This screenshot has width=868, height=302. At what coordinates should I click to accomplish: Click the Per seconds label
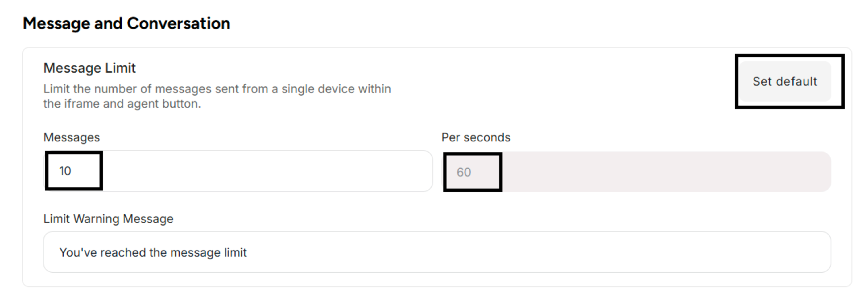click(476, 137)
